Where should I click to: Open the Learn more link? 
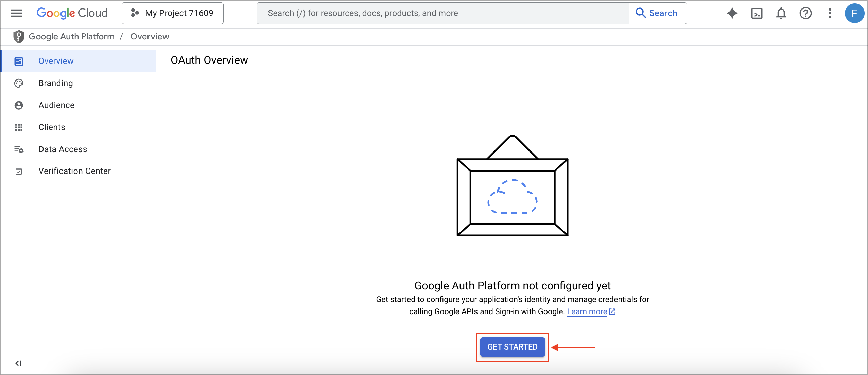coord(587,311)
